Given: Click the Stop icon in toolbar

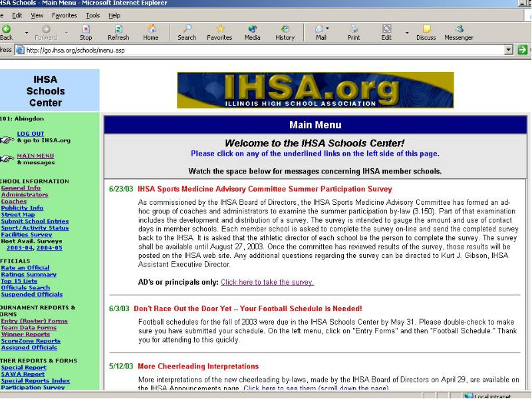Looking at the screenshot, I should click(86, 29).
